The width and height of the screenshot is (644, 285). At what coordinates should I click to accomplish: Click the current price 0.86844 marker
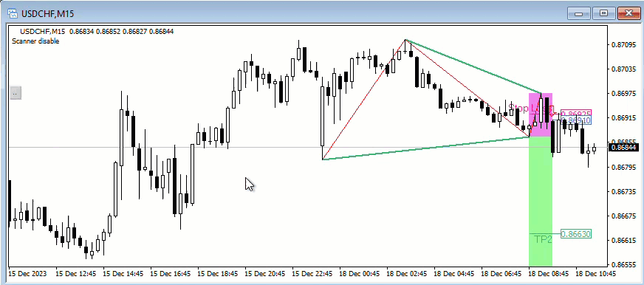click(x=624, y=148)
